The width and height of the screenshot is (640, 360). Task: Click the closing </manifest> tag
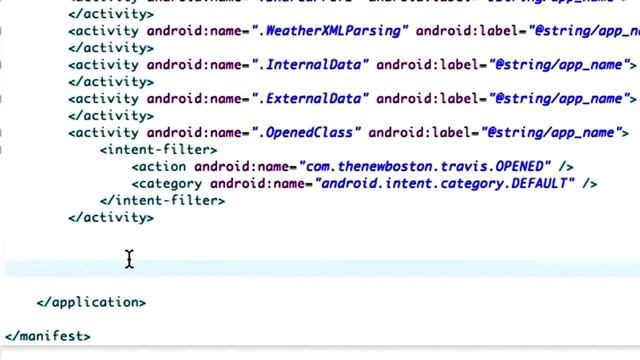click(48, 336)
